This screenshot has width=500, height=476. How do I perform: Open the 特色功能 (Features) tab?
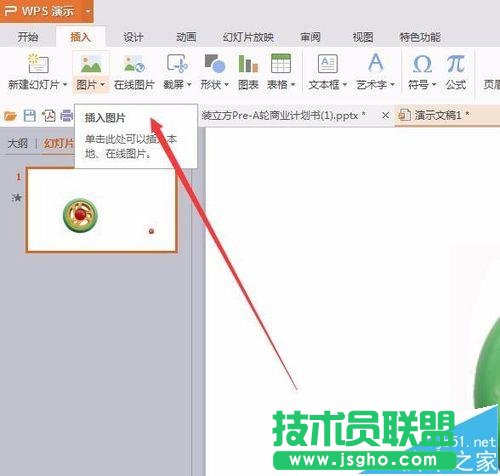coord(420,37)
